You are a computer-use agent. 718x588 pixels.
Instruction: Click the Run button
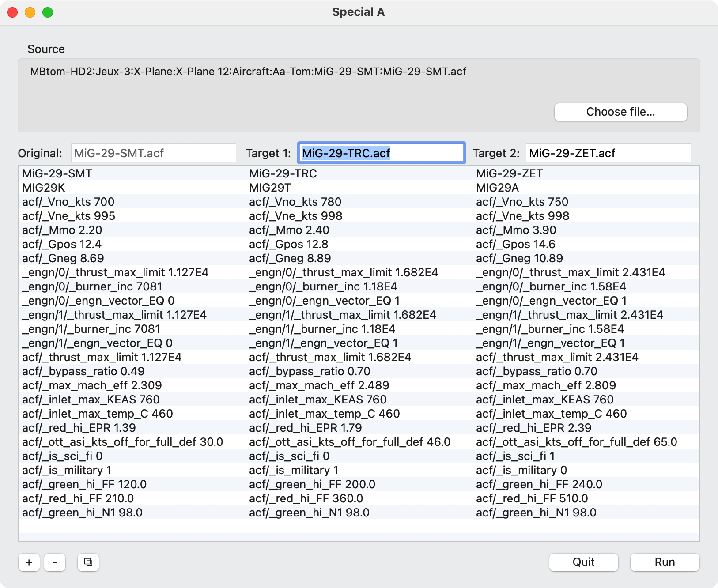(664, 562)
